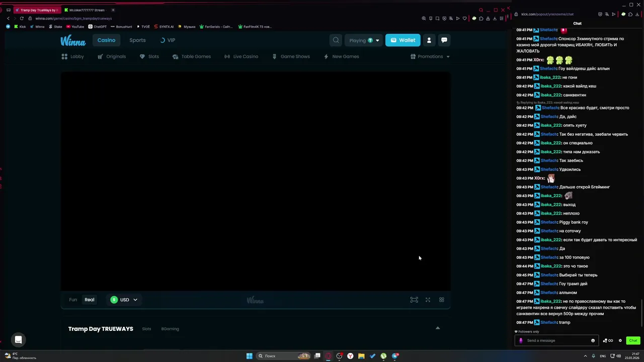Open Slots category
Viewport: 644px width, 362px height.
pos(149,56)
